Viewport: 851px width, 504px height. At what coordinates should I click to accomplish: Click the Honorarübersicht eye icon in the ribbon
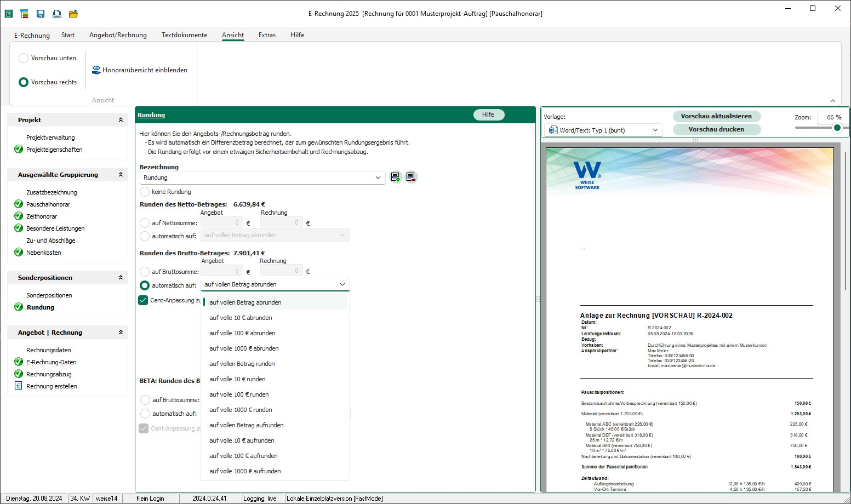[x=96, y=70]
